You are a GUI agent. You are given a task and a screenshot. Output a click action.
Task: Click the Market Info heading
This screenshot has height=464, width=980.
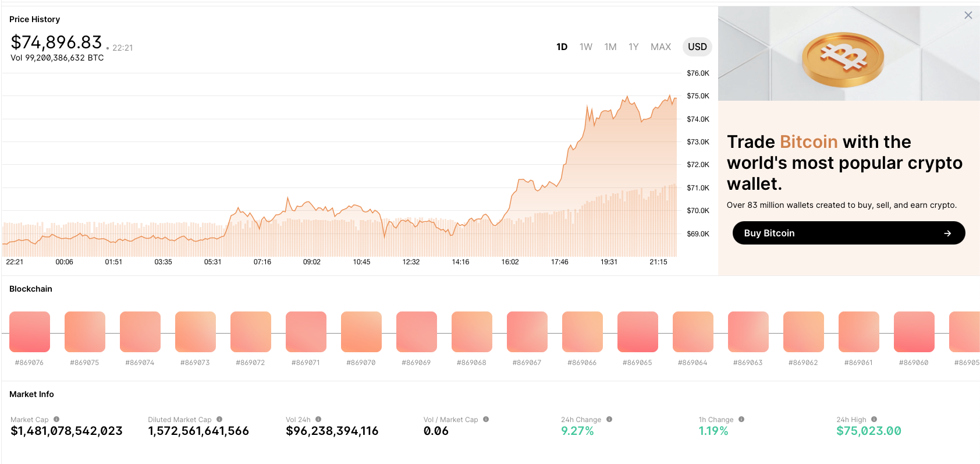(31, 394)
